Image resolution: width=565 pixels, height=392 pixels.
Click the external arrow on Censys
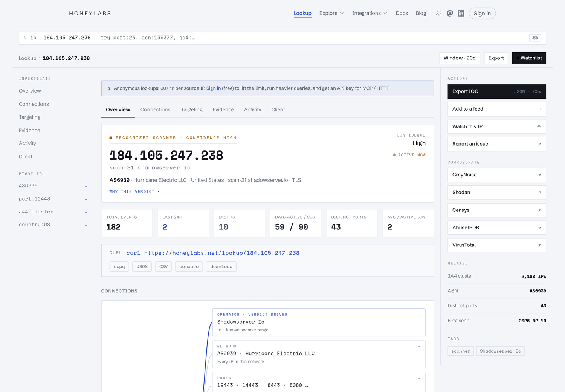click(539, 210)
